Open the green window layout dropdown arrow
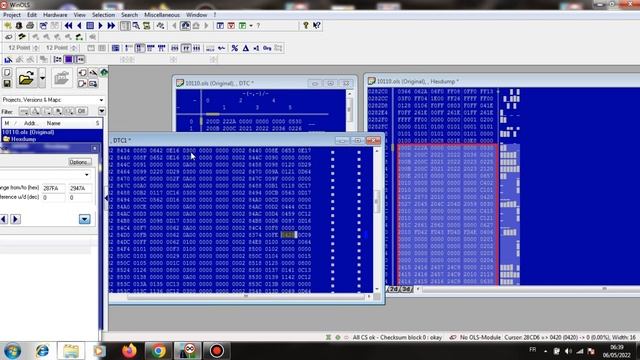640x360 pixels. (x=251, y=26)
